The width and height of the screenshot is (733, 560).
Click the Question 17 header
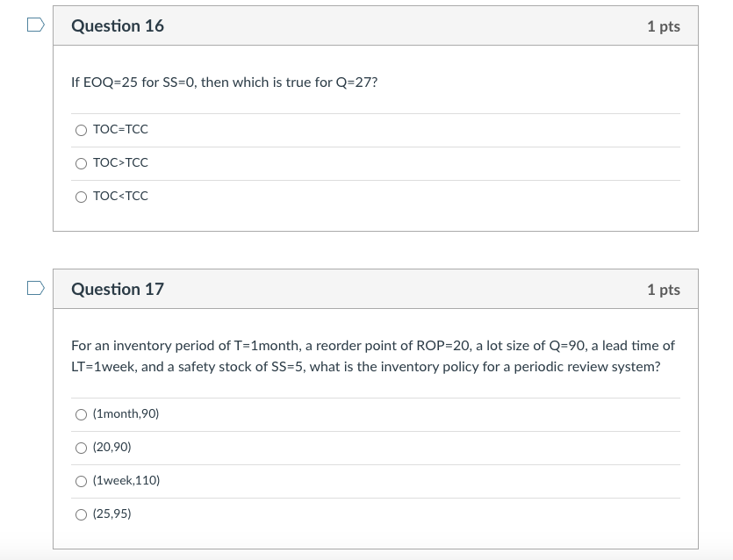(118, 289)
